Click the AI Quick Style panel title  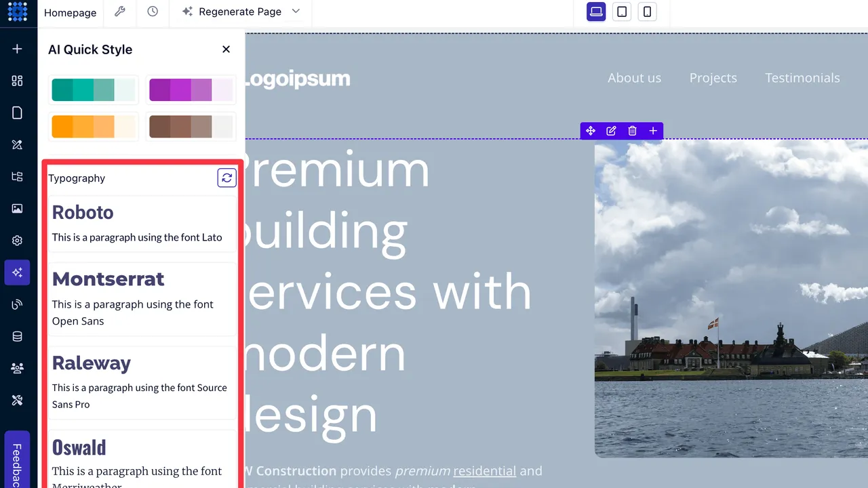pyautogui.click(x=90, y=49)
